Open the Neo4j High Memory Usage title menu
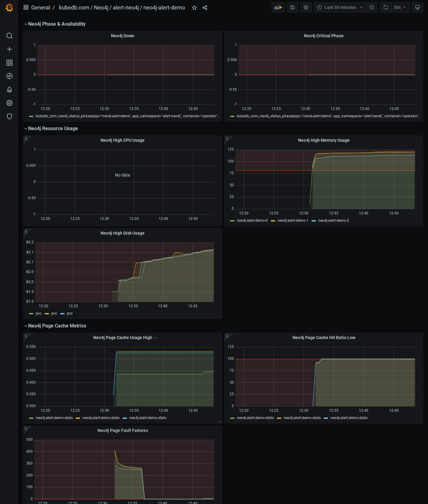This screenshot has width=428, height=504. click(324, 140)
